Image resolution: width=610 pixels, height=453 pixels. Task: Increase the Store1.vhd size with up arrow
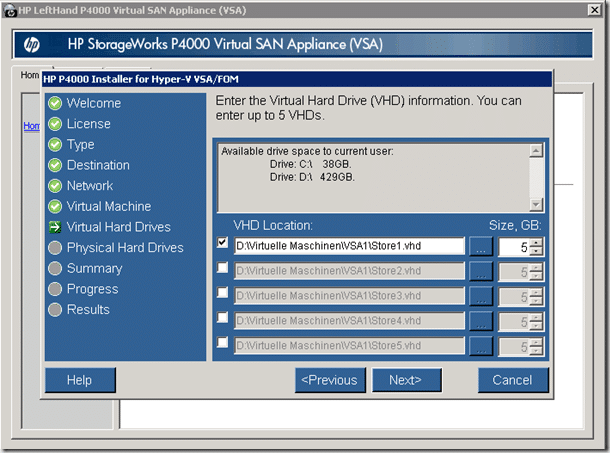pos(536,242)
